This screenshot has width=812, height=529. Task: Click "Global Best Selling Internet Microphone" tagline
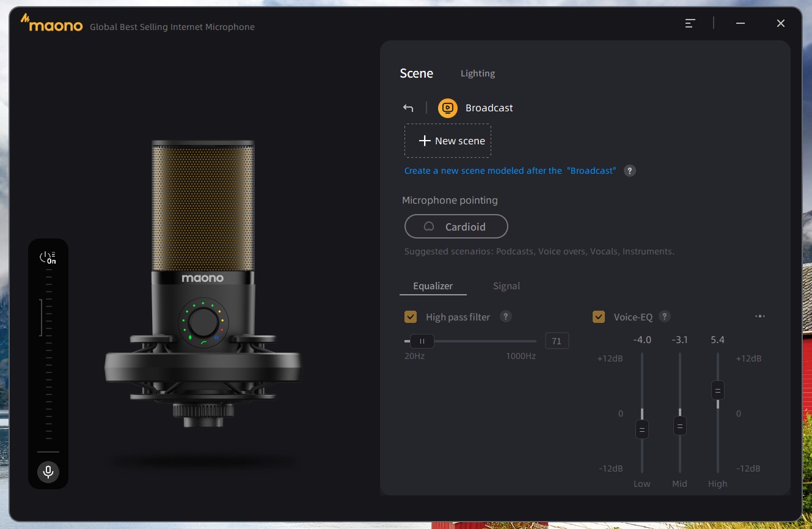pos(172,27)
